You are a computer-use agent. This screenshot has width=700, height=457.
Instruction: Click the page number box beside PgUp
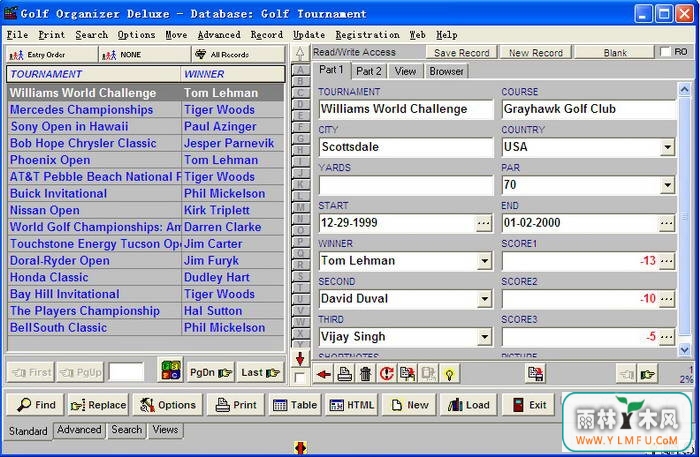pos(126,372)
